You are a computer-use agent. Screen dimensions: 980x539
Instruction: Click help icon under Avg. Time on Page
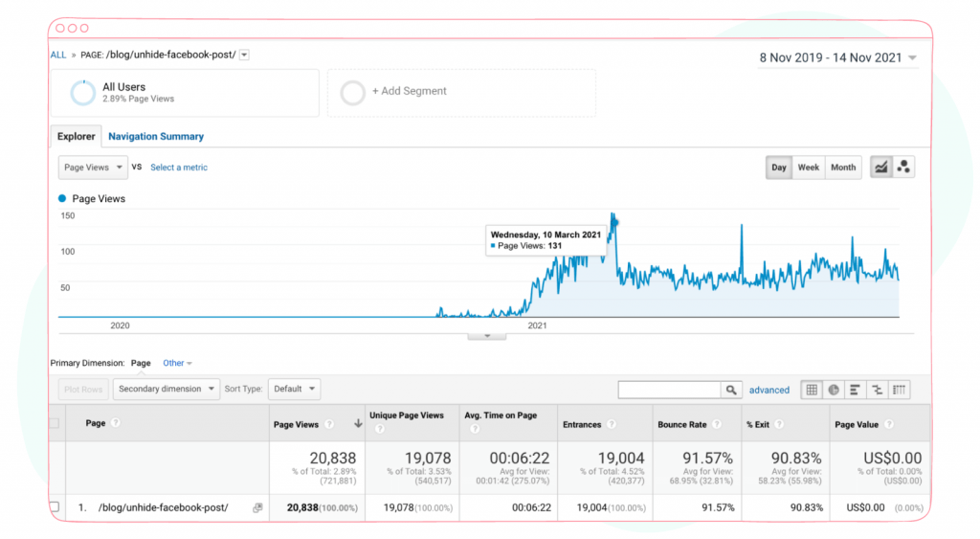pos(475,429)
